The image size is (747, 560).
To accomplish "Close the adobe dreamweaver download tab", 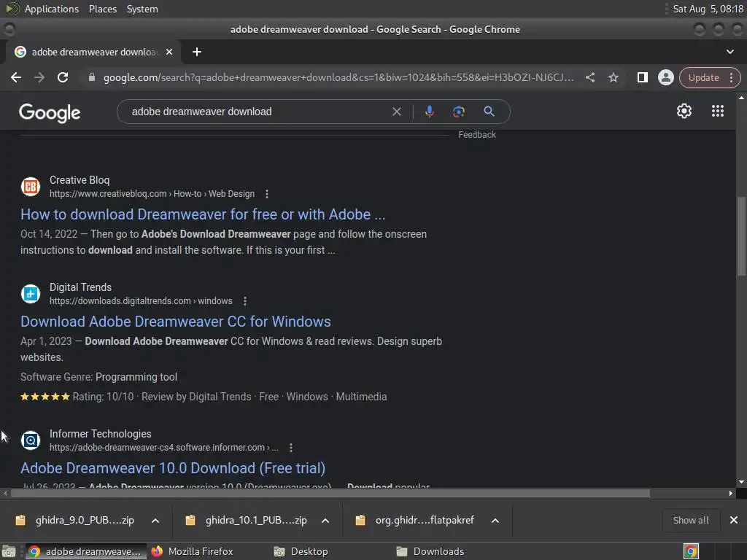I will (x=169, y=52).
